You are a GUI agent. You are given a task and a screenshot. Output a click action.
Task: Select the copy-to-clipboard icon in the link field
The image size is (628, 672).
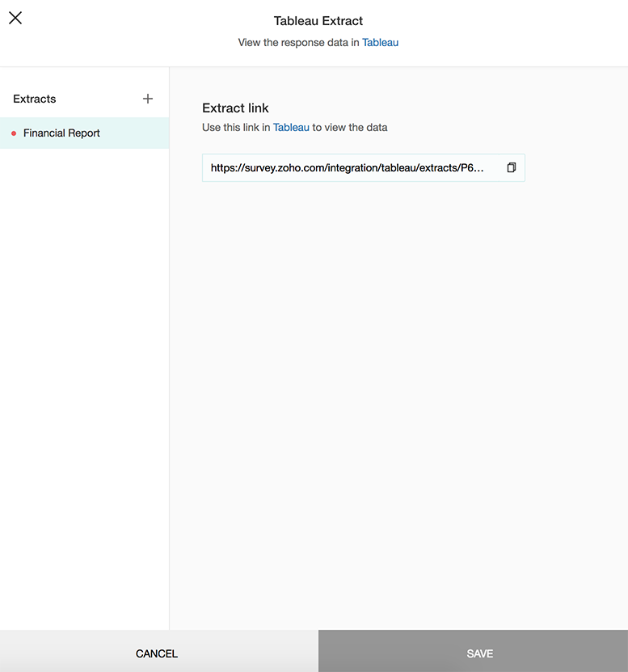(511, 167)
